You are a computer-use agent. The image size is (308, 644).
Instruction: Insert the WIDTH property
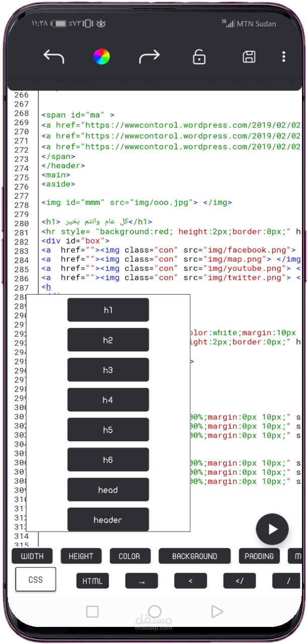[32, 556]
